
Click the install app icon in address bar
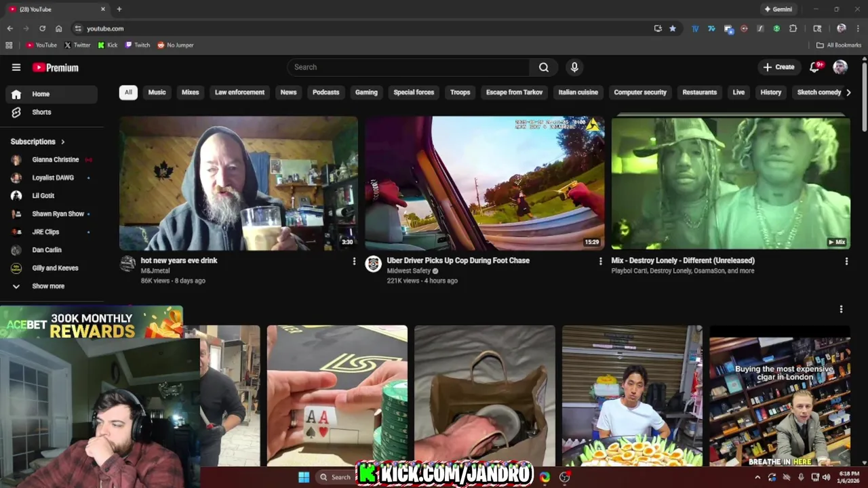click(x=658, y=28)
